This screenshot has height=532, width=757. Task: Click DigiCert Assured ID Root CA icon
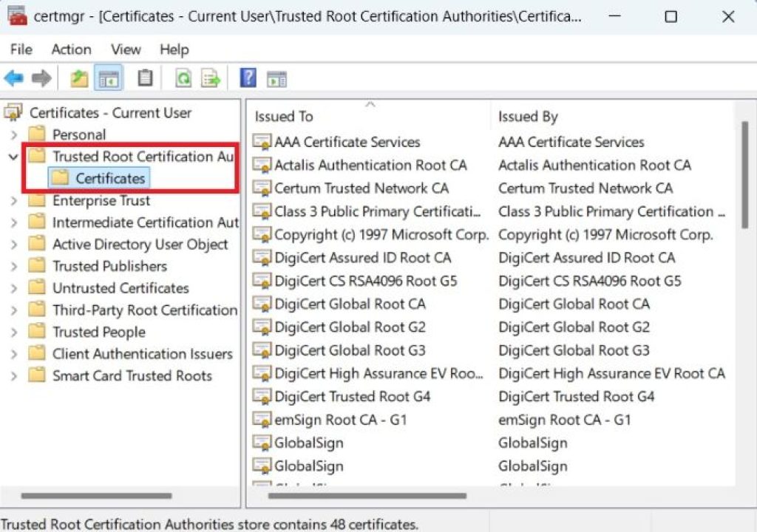(262, 258)
